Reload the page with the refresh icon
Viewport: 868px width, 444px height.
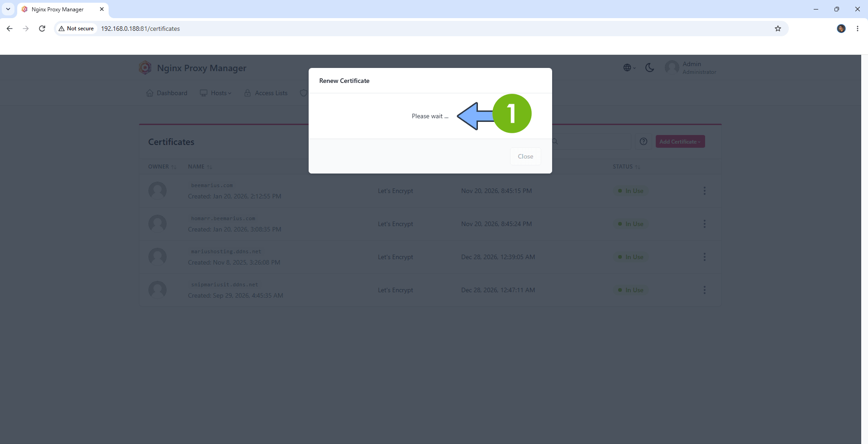pos(42,29)
